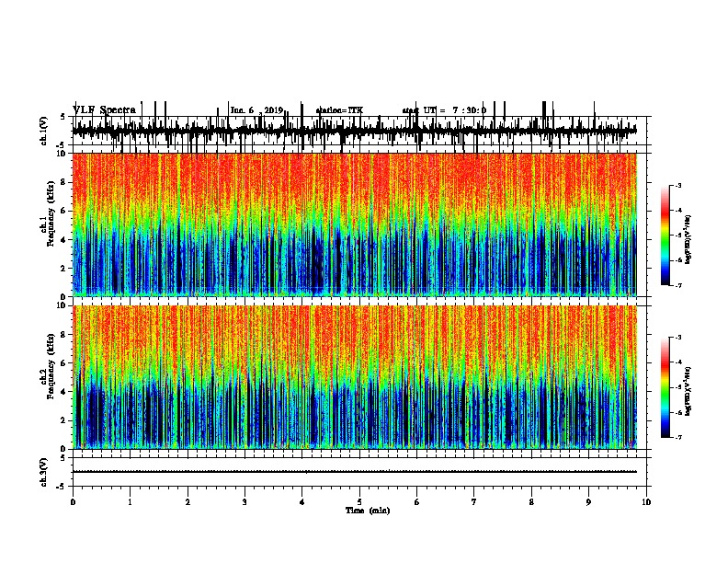
Task: Click the ch.1 color scale log(PSD) label
Action: (x=688, y=239)
